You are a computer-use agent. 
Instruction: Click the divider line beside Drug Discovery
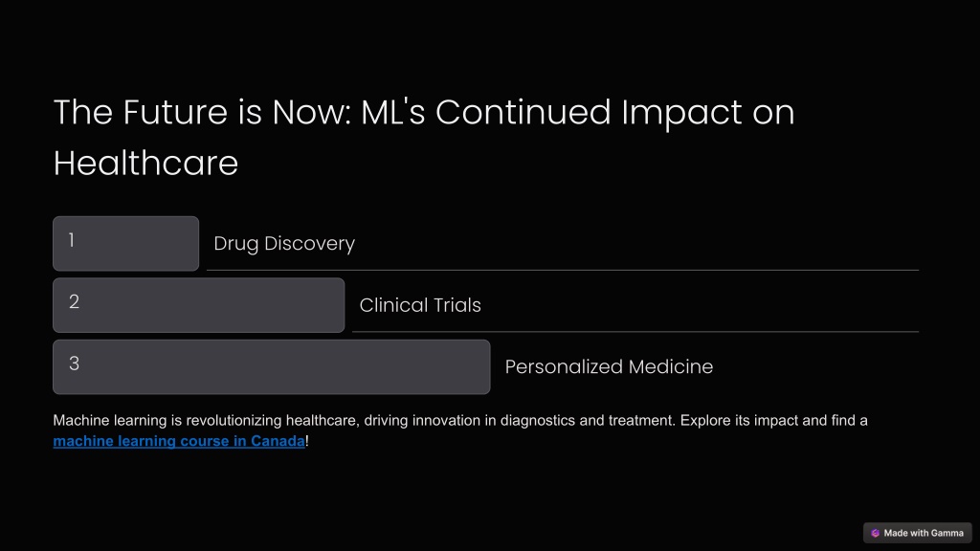click(x=563, y=270)
